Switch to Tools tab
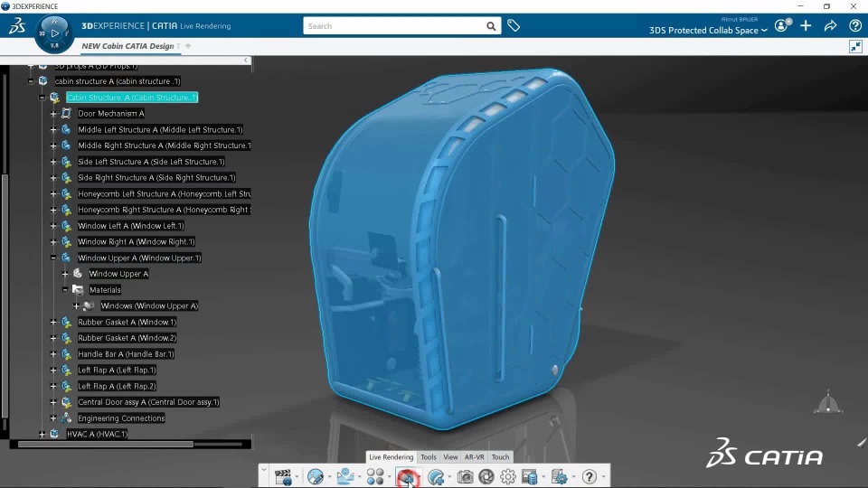This screenshot has height=488, width=868. pyautogui.click(x=429, y=457)
